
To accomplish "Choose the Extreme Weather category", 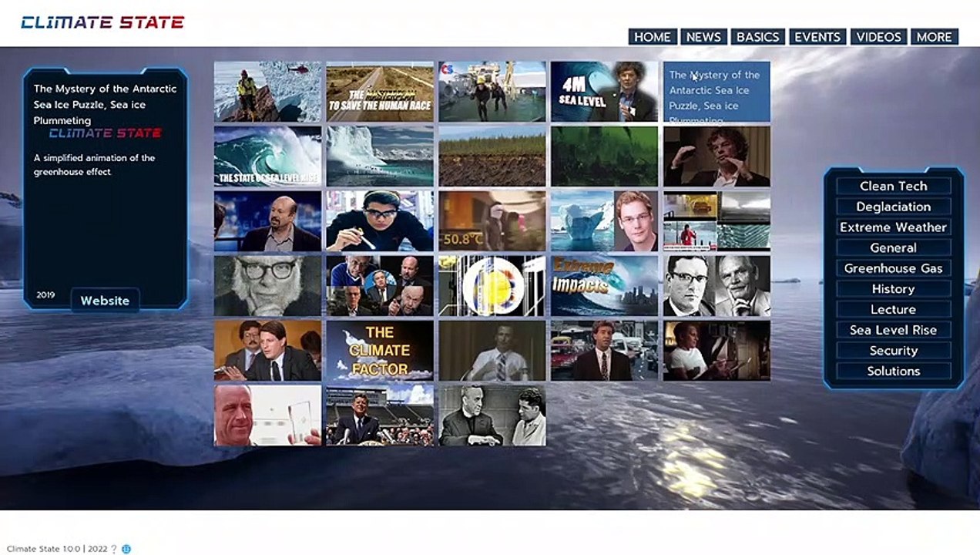I will [x=894, y=227].
